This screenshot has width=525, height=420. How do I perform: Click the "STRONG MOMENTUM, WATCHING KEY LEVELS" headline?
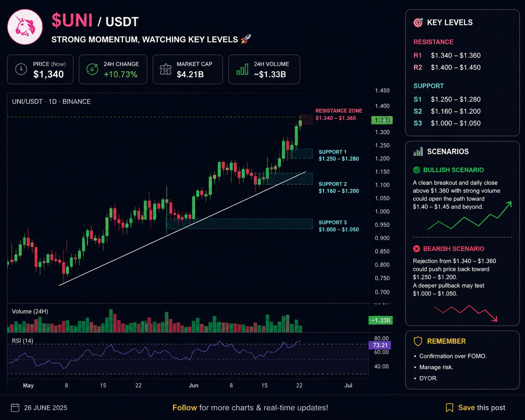145,39
